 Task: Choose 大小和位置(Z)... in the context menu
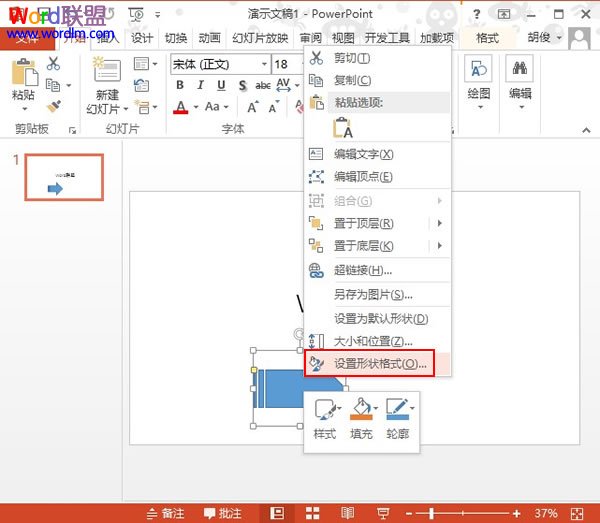click(377, 341)
